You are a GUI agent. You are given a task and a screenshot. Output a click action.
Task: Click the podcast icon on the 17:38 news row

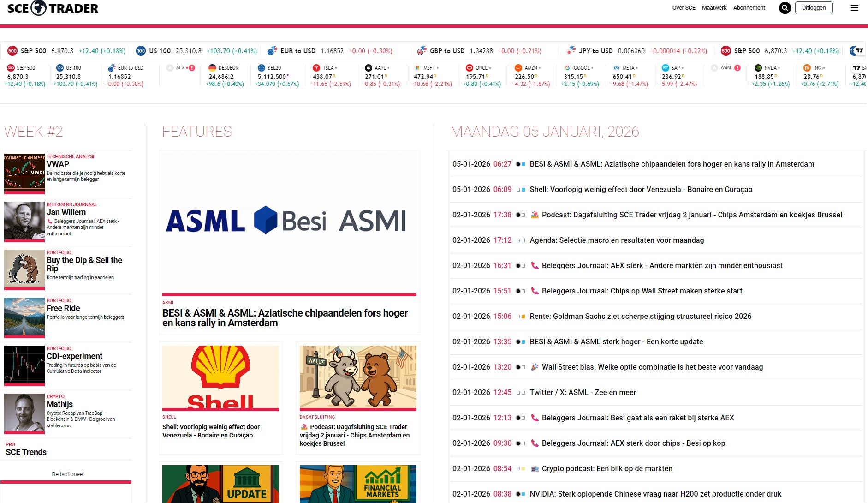(x=535, y=215)
